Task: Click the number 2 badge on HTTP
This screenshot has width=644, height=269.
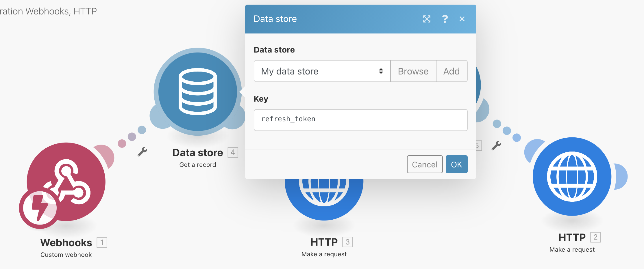Action: 595,237
